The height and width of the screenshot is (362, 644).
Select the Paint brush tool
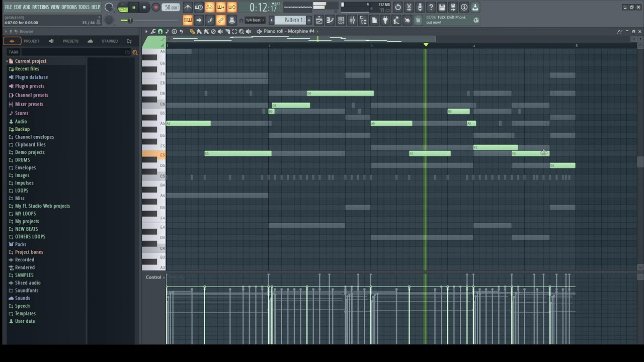[199, 32]
